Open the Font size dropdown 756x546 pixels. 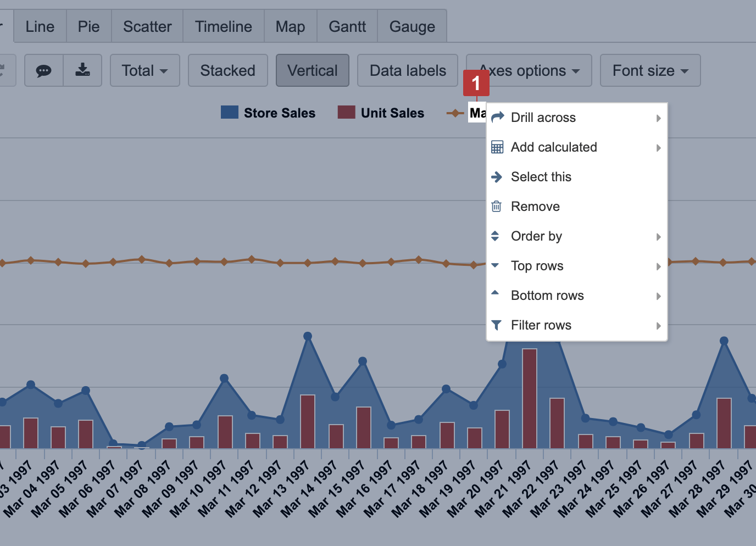coord(650,70)
